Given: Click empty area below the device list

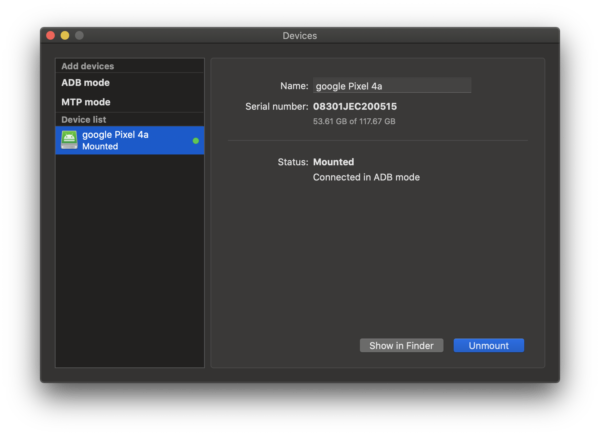Looking at the screenshot, I should (130, 260).
